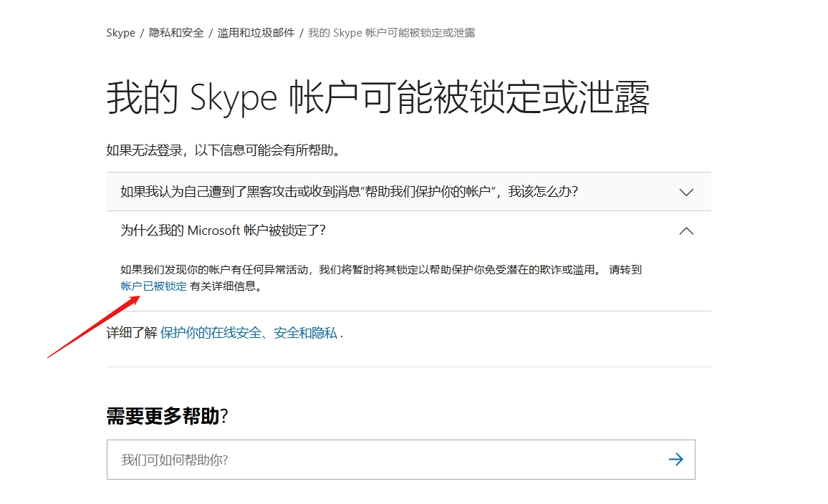Open the Skype breadcrumb link

pyautogui.click(x=120, y=33)
